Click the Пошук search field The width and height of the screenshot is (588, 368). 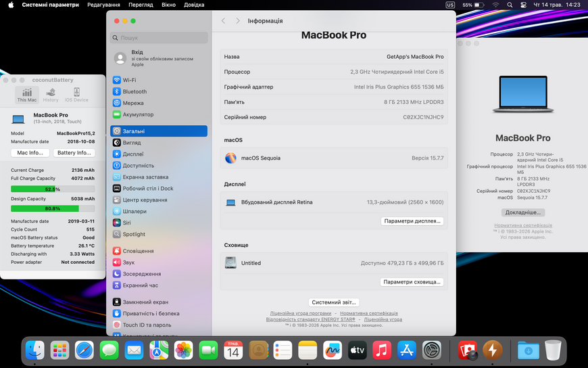159,38
